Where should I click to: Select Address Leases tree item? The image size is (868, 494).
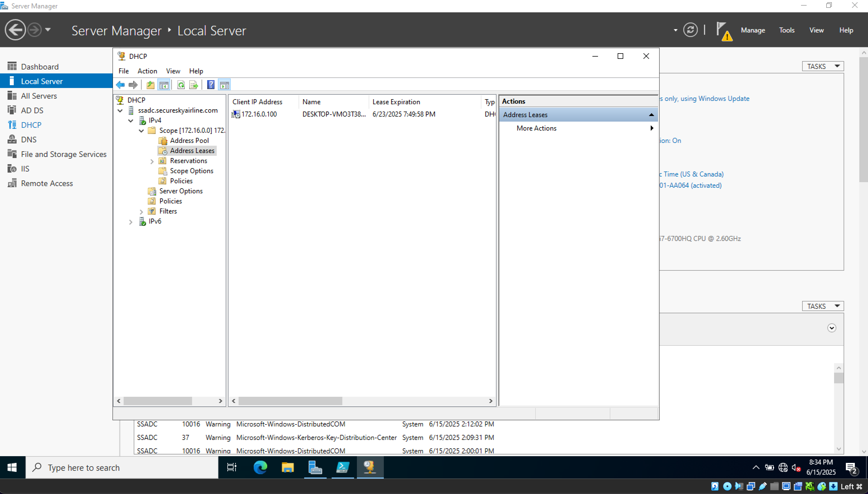pos(192,151)
